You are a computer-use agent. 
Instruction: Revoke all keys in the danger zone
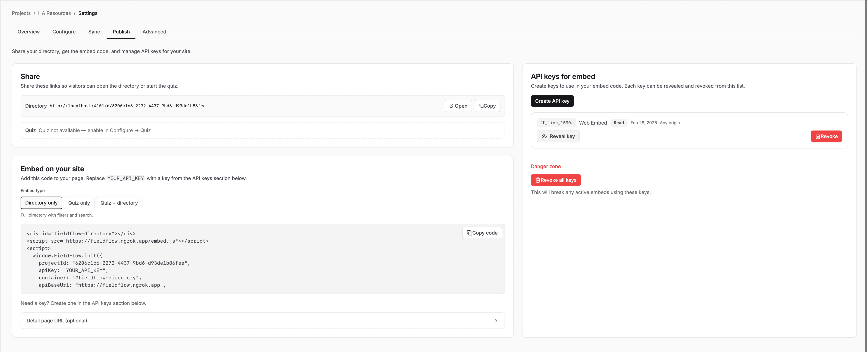pos(556,180)
